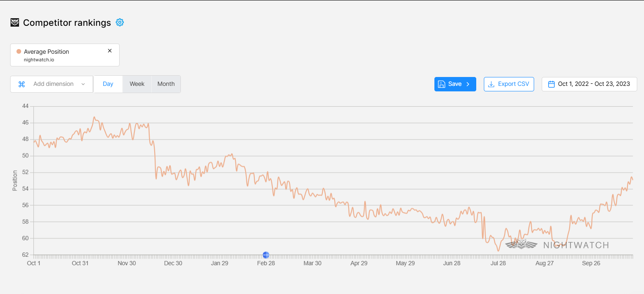
Task: Click the orange dot in Average Position legend
Action: 19,51
